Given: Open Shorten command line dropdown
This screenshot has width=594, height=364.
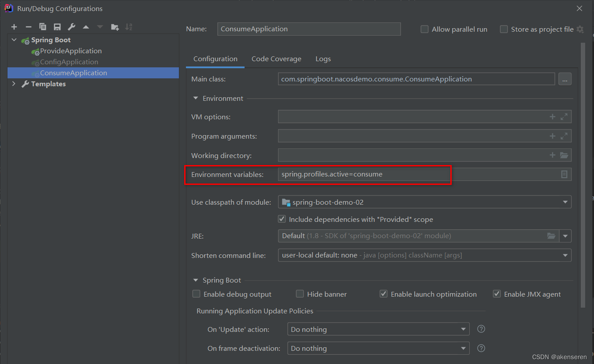Looking at the screenshot, I should (x=425, y=255).
